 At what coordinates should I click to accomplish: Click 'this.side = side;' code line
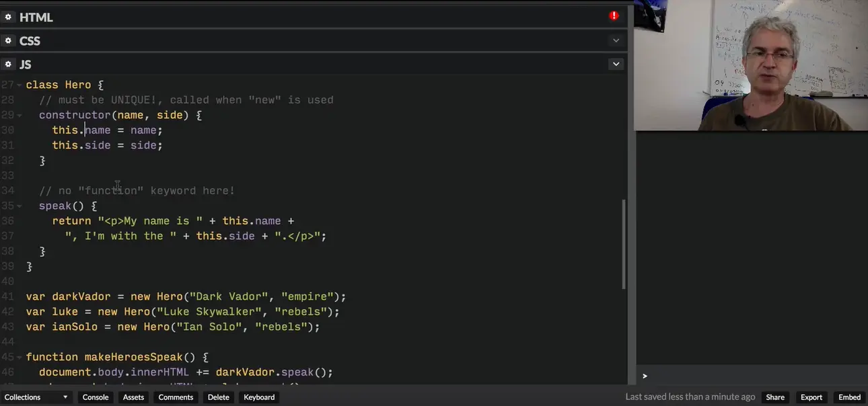(x=108, y=145)
